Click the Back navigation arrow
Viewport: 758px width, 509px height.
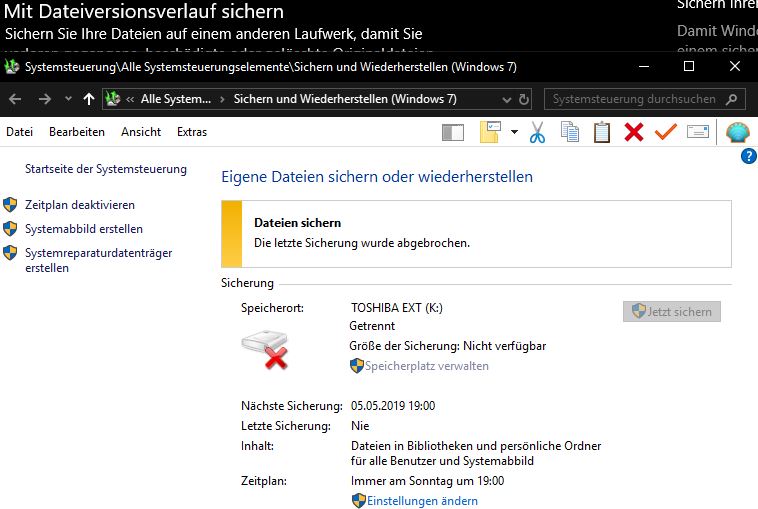[x=15, y=100]
